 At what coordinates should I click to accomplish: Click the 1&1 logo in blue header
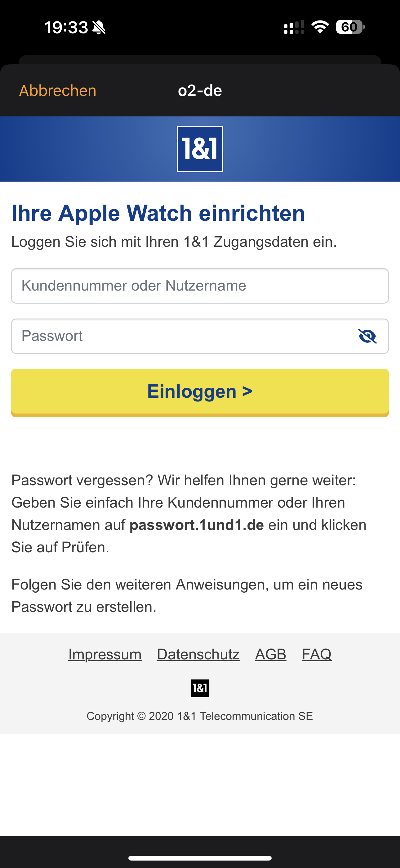click(x=200, y=149)
